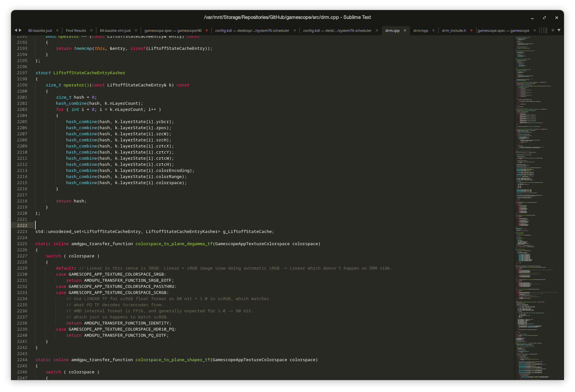Switch to the 80-bazzite.just tab
The height and width of the screenshot is (392, 575).
coord(40,31)
